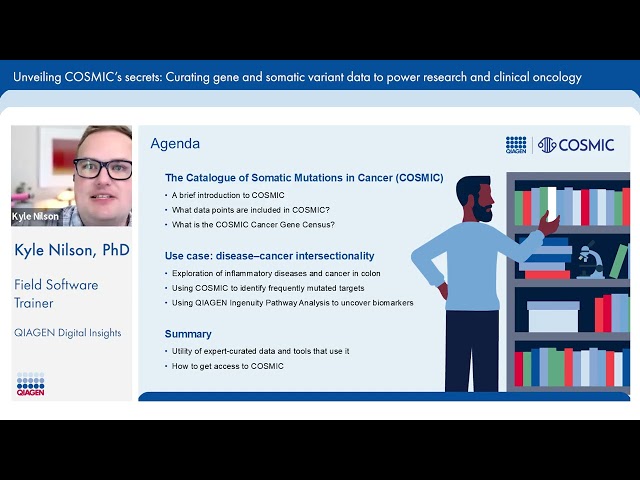Click the name 'Kyle Nilson, PhD'
This screenshot has height=480, width=640.
72,250
